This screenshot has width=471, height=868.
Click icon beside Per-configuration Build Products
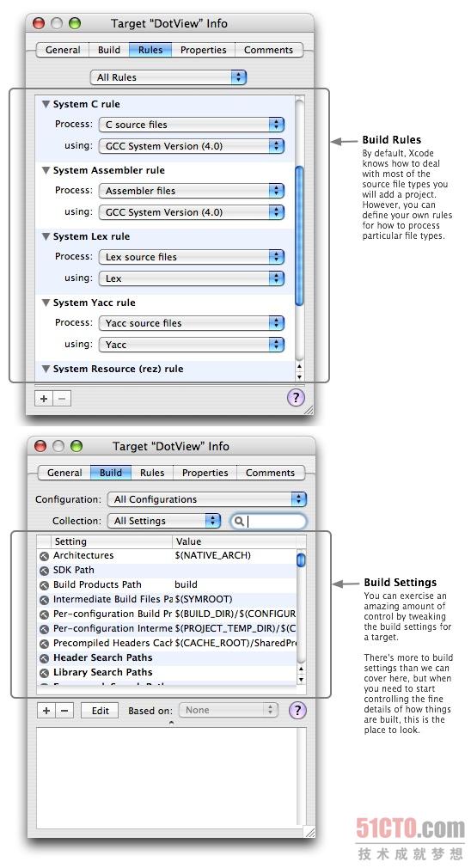tap(45, 614)
